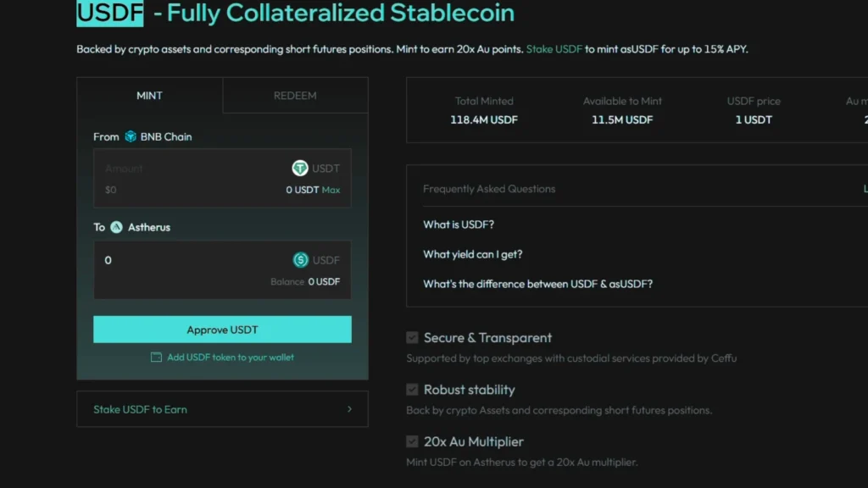This screenshot has height=488, width=868.
Task: Expand USDF & asUSDF difference question
Action: tap(537, 284)
